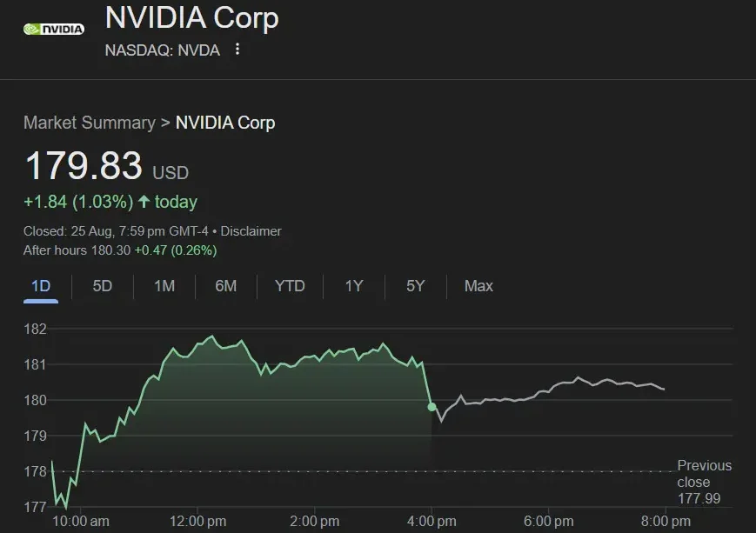Click the Market Summary breadcrumb link

[89, 123]
